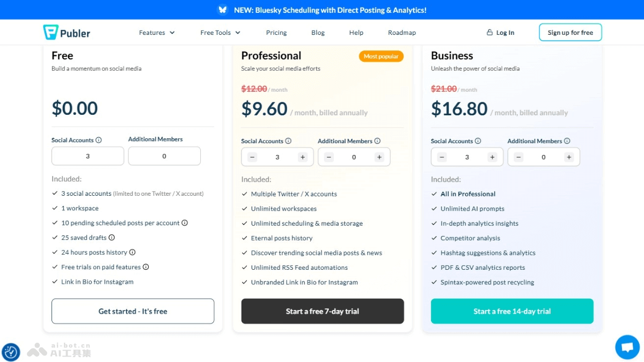Decrease Business plan social accounts with minus
The height and width of the screenshot is (362, 644).
coord(442,157)
